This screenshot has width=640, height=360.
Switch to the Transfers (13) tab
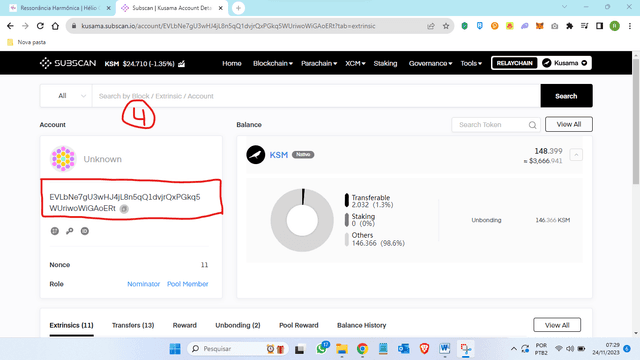(x=133, y=325)
